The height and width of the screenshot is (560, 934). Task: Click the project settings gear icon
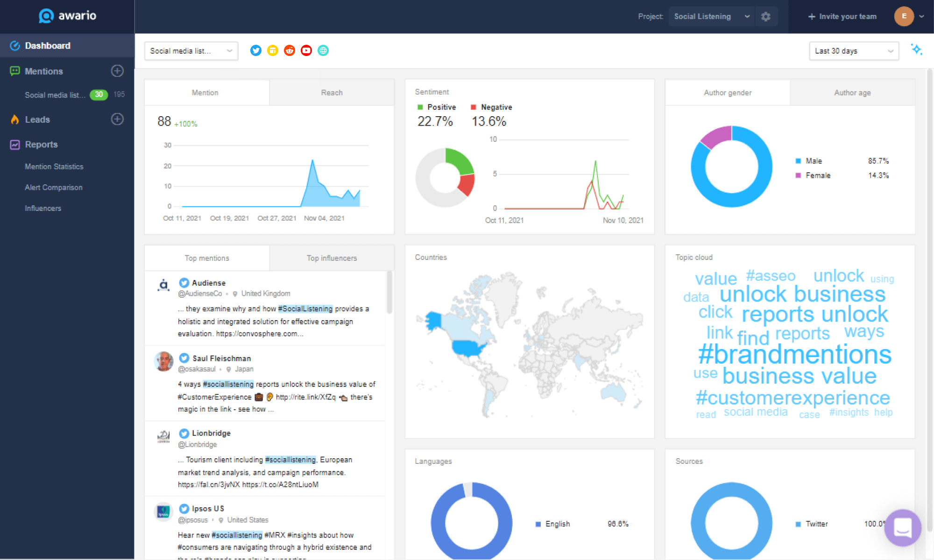click(x=766, y=16)
